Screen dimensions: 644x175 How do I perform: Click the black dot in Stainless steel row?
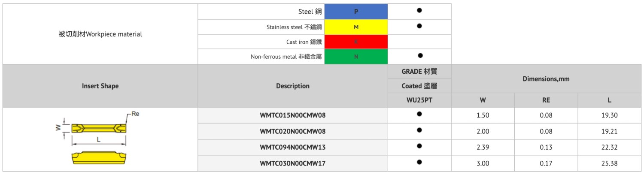pos(419,26)
